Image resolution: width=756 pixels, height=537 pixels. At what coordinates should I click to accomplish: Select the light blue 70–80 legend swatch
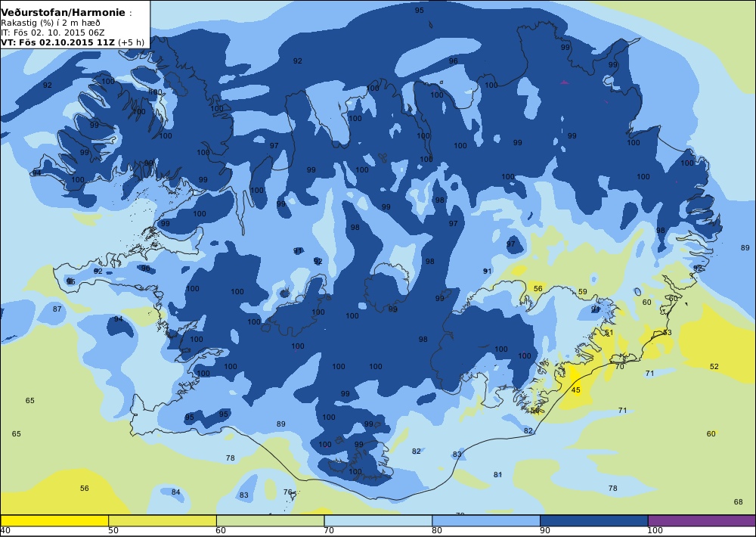379,520
